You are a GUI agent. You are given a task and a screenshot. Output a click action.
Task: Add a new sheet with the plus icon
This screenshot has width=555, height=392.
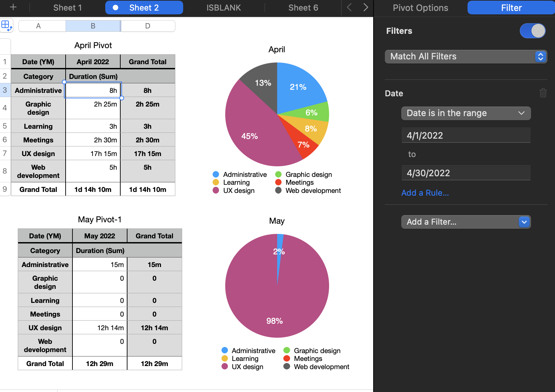(13, 8)
